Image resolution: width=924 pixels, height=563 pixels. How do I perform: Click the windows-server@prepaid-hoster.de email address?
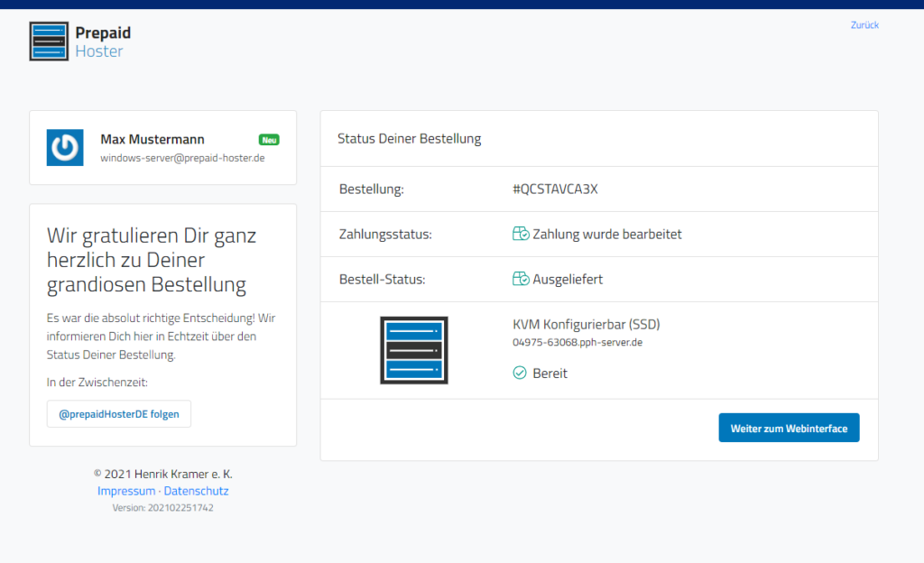182,158
